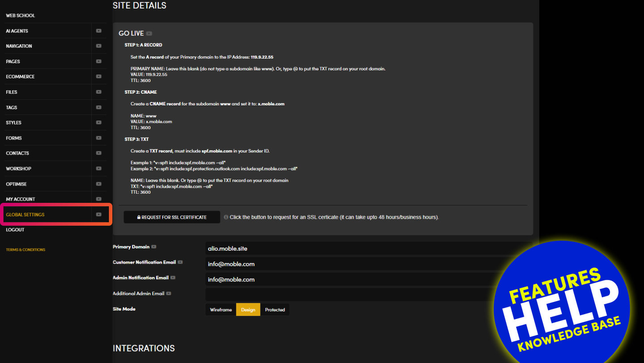Go to the Forms section
This screenshot has width=644, height=363.
(14, 138)
